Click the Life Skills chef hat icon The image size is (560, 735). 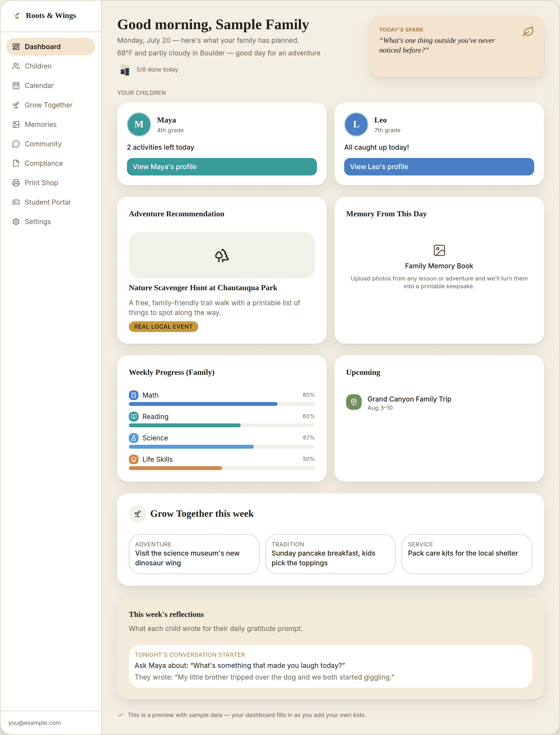[134, 459]
